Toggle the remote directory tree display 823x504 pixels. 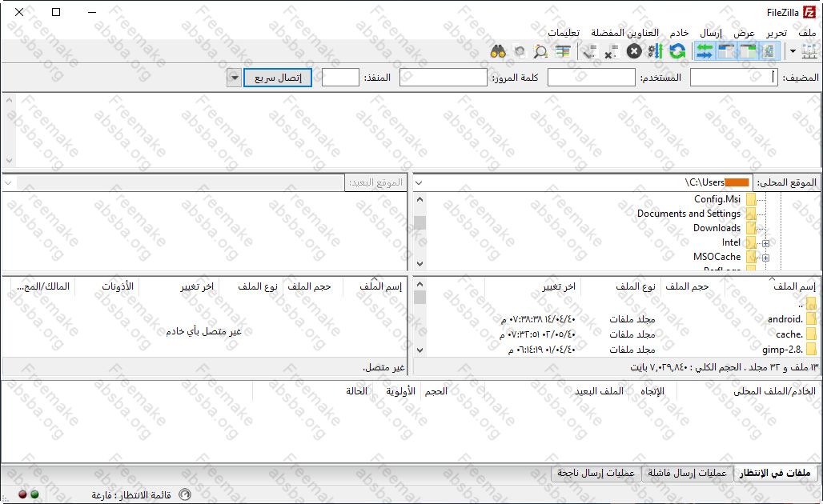tap(726, 51)
